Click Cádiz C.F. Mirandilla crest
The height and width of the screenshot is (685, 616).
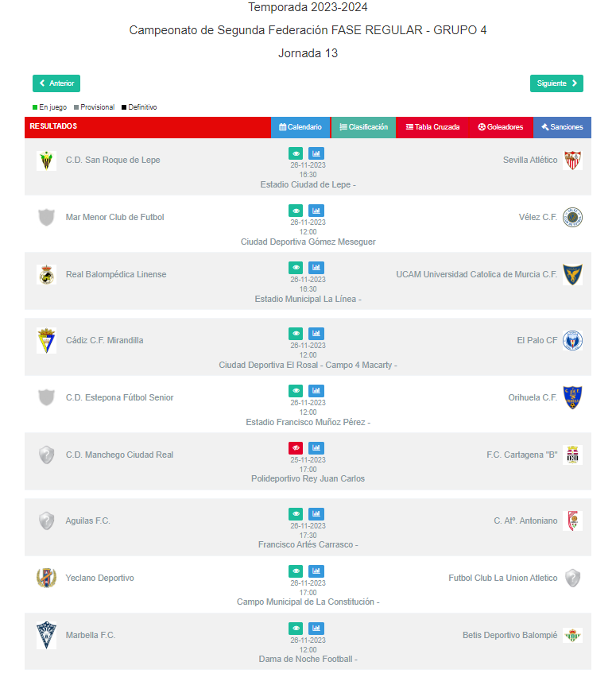(x=47, y=340)
